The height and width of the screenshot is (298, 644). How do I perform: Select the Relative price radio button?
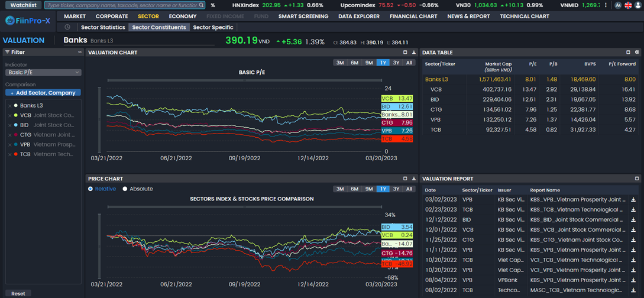(x=90, y=189)
